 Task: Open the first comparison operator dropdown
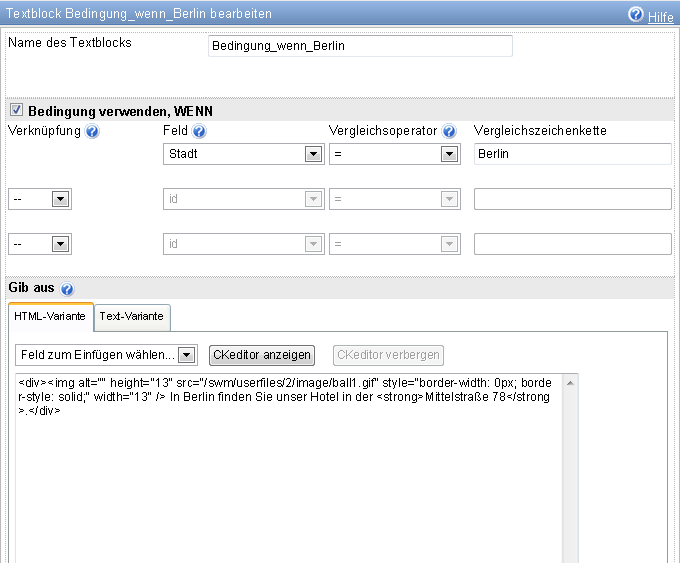click(x=449, y=154)
